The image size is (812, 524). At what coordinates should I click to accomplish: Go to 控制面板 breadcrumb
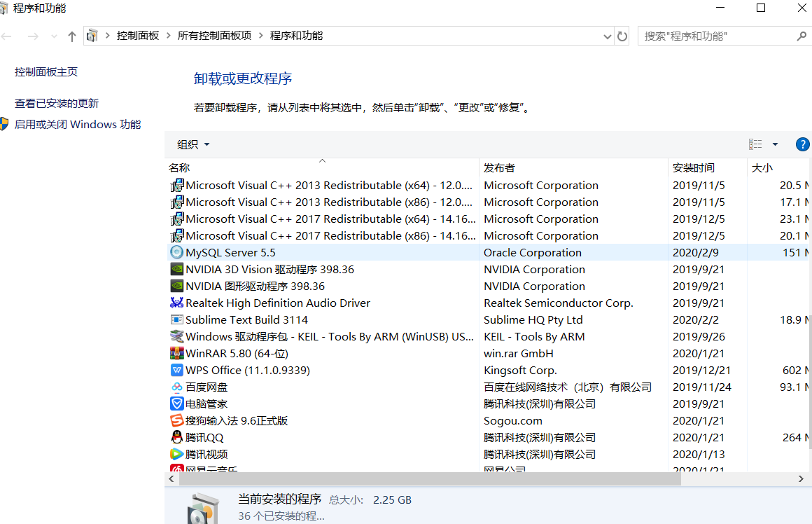point(138,36)
